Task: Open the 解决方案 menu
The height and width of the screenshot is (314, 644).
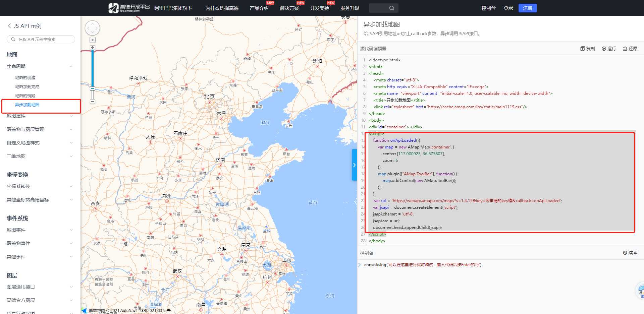Action: coord(289,8)
